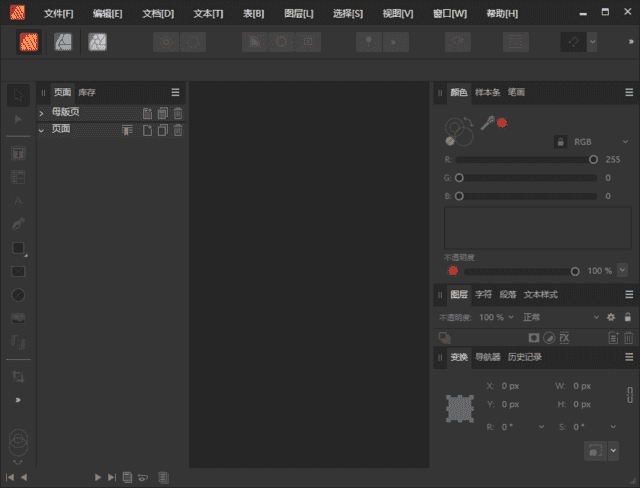
Task: Delete layer using the Layers panel trash icon
Action: click(628, 338)
